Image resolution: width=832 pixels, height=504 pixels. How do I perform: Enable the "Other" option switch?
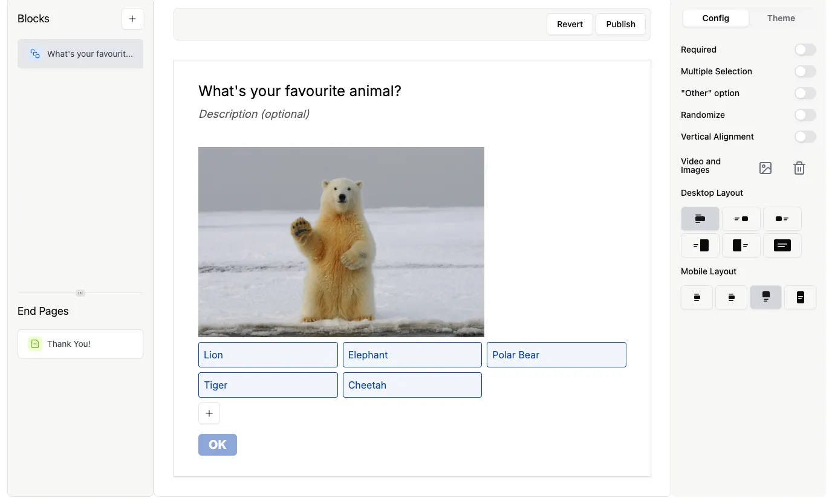tap(805, 93)
